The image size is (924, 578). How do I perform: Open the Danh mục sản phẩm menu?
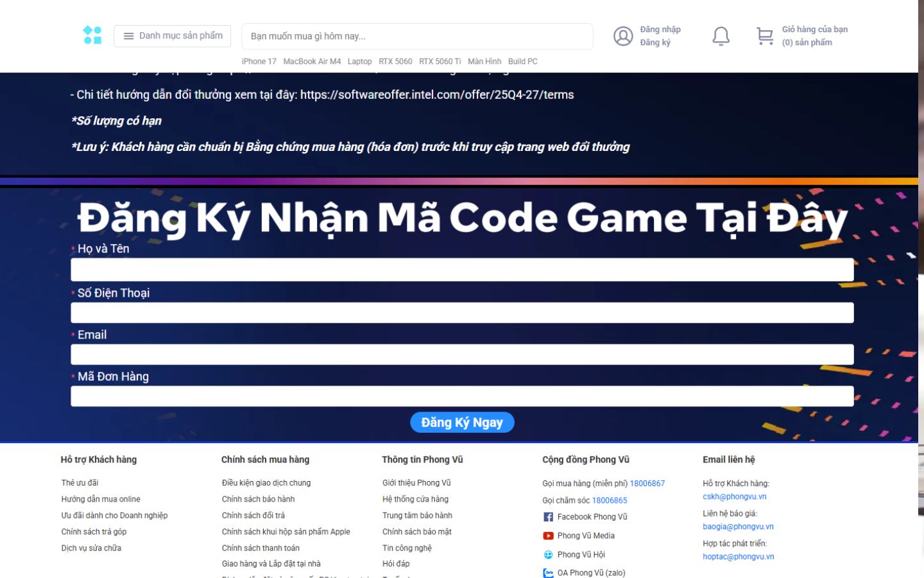[x=172, y=36]
